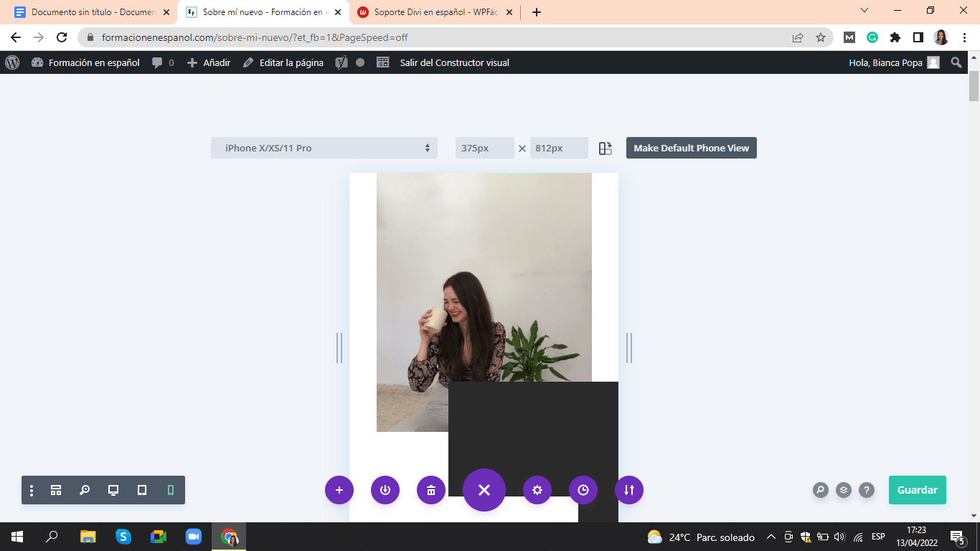980x551 pixels.
Task: Click share page icon in address bar
Action: [x=798, y=37]
